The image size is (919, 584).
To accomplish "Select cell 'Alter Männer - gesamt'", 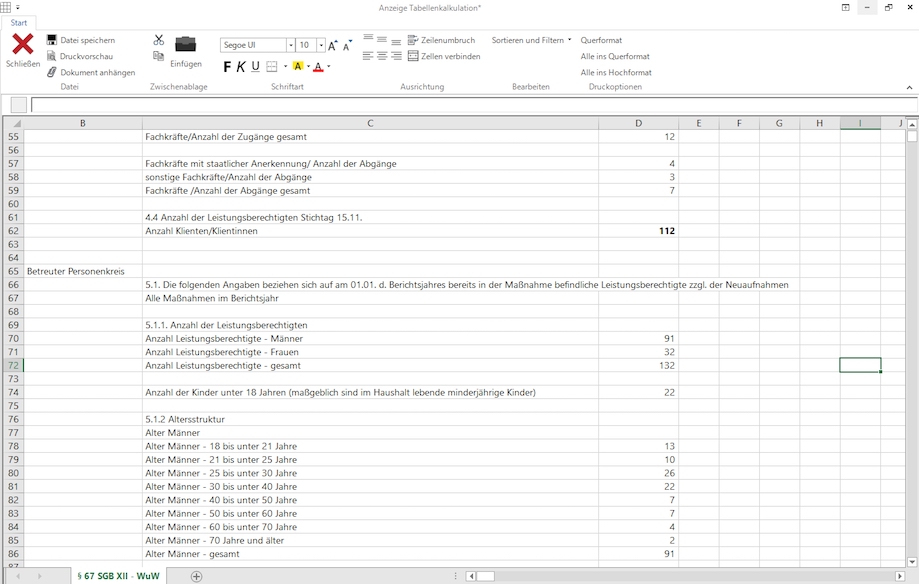I will (370, 554).
